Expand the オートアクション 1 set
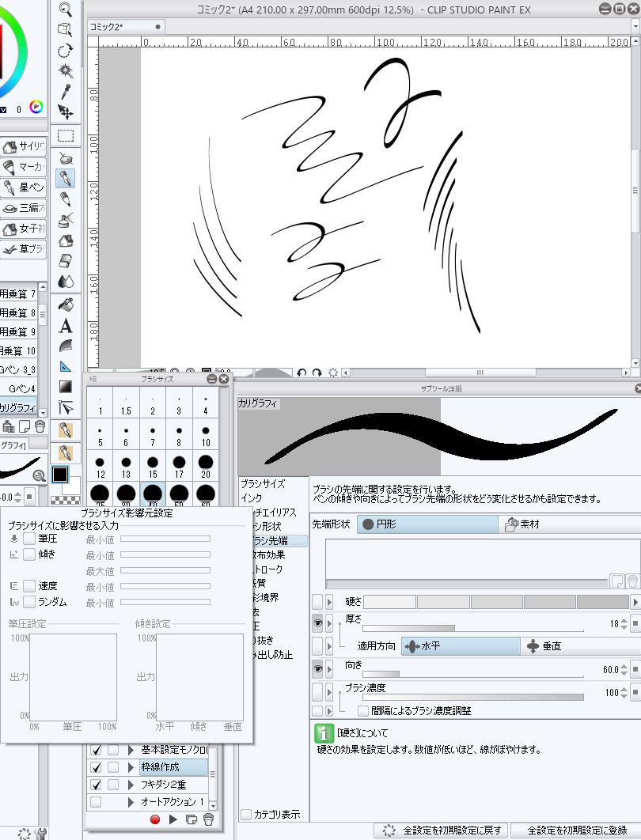The width and height of the screenshot is (641, 840). 131,802
